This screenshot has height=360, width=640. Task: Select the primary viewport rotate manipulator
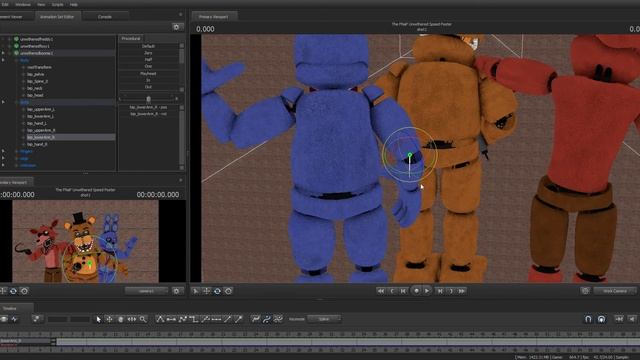click(218, 291)
